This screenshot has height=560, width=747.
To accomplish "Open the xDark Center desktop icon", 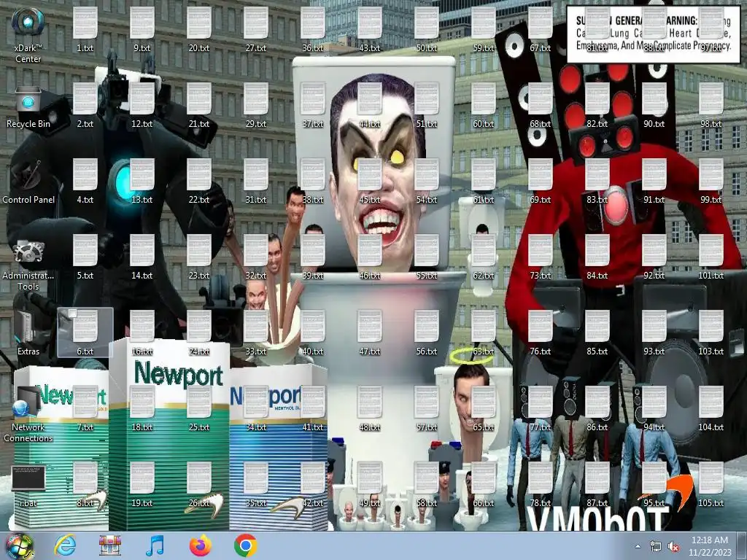I will [x=28, y=23].
